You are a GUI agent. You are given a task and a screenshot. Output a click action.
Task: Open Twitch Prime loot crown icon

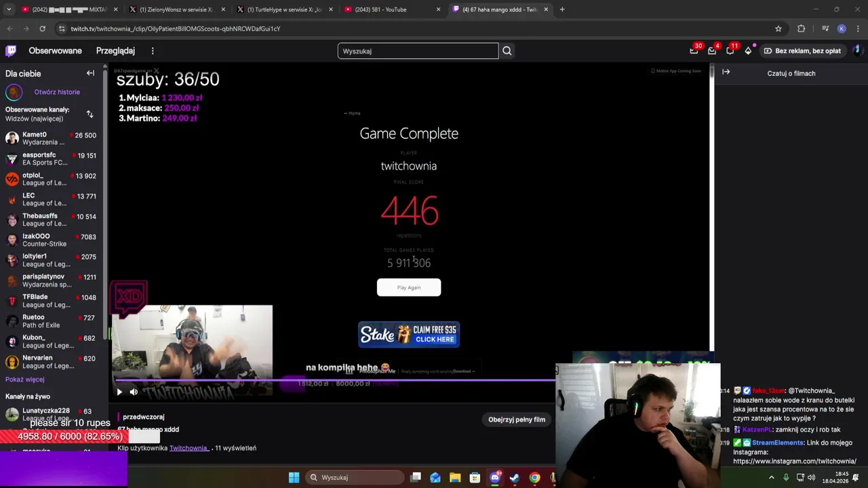(694, 51)
